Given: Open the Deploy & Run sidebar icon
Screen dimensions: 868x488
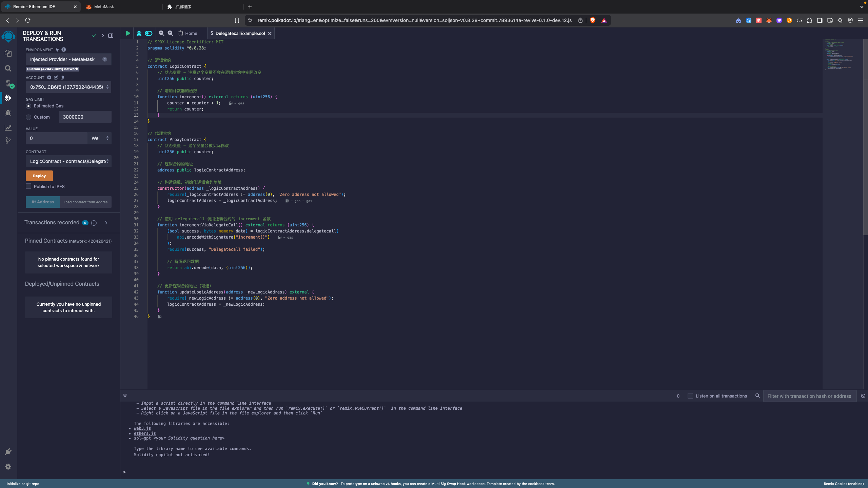Looking at the screenshot, I should coord(8,98).
